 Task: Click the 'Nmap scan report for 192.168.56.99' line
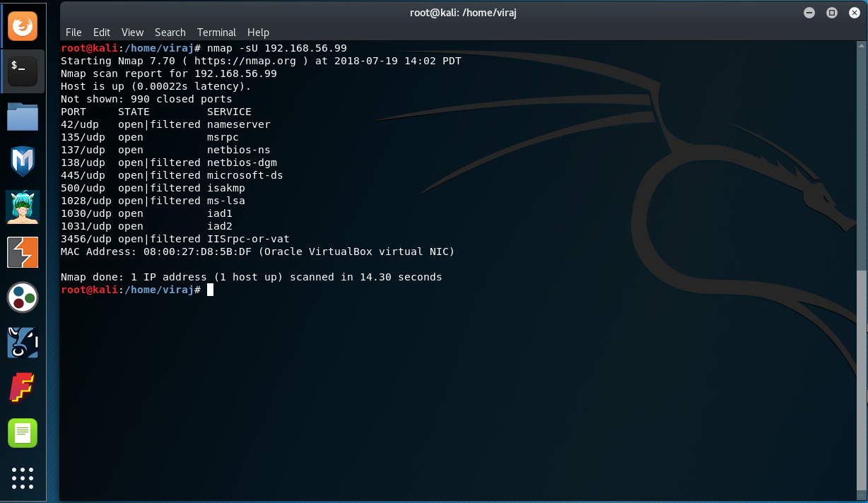pos(169,73)
